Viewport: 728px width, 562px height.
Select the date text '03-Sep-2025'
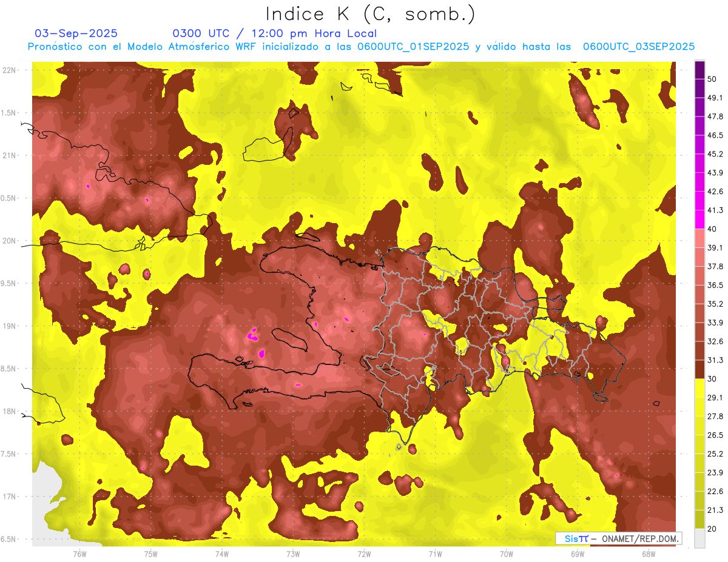point(76,33)
